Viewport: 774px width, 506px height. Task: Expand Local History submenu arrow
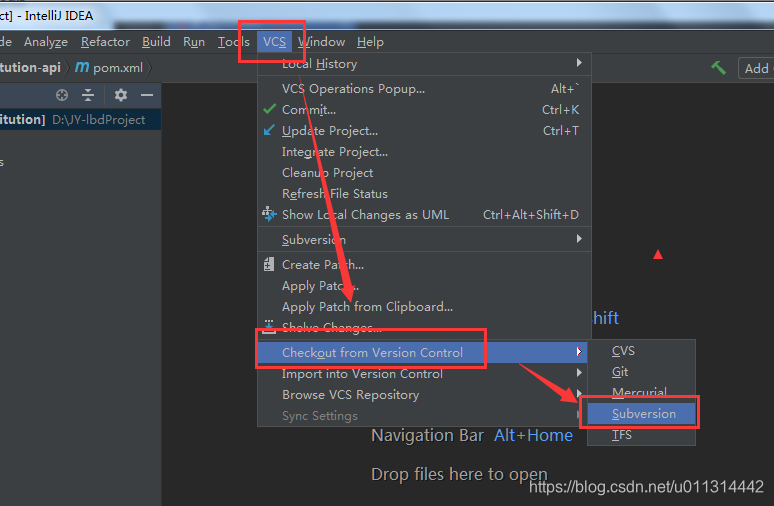click(579, 63)
